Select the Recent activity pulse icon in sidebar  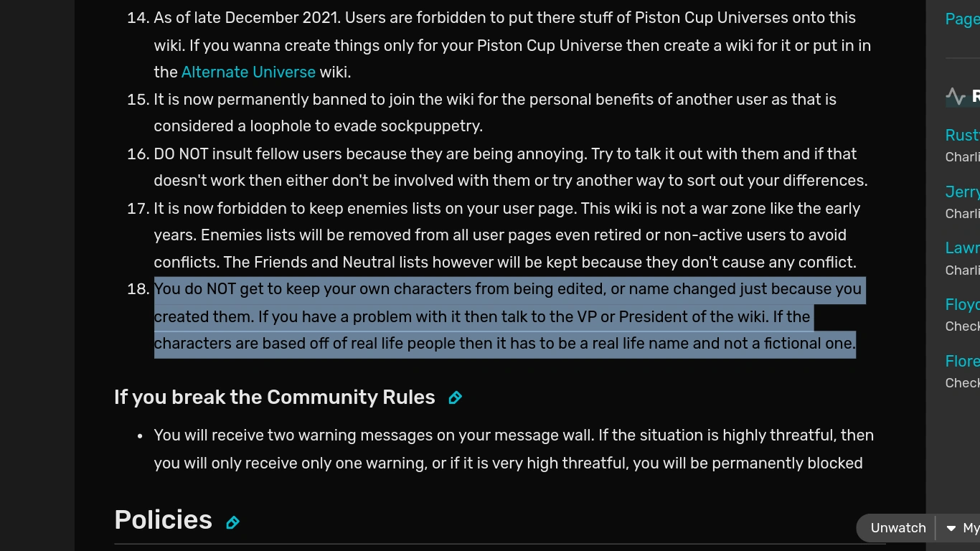(x=955, y=95)
